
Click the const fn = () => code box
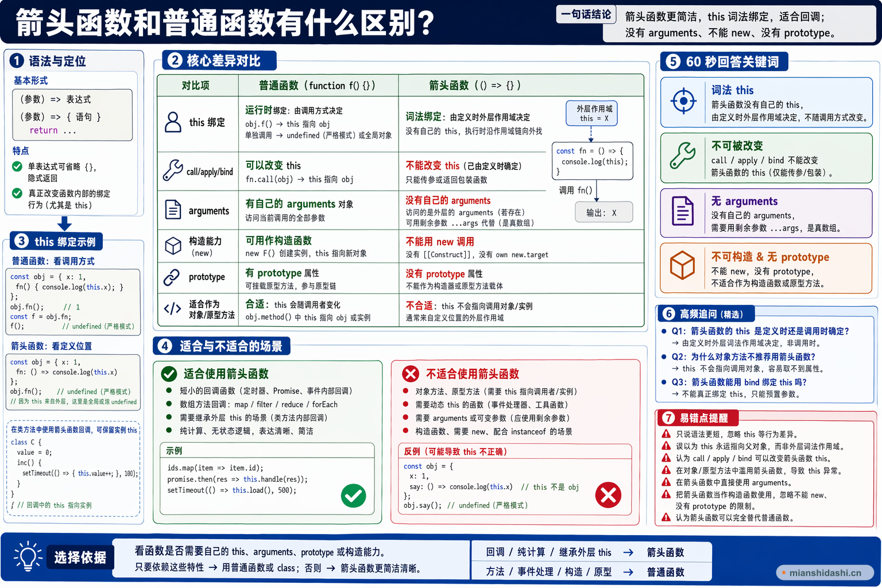(x=593, y=161)
